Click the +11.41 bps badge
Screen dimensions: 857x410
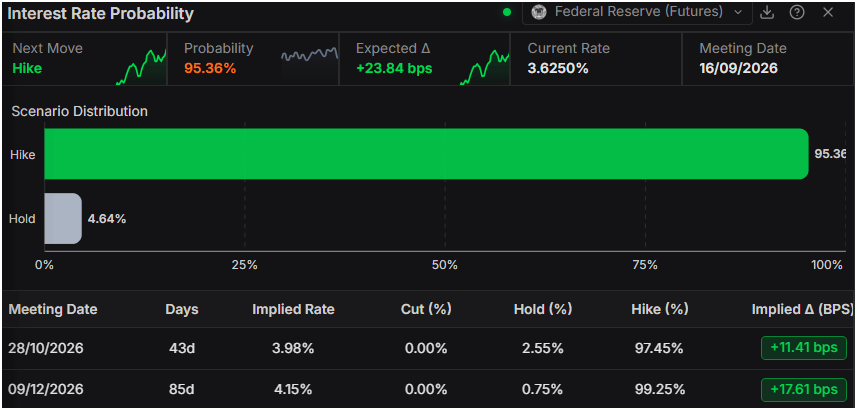[x=803, y=348]
